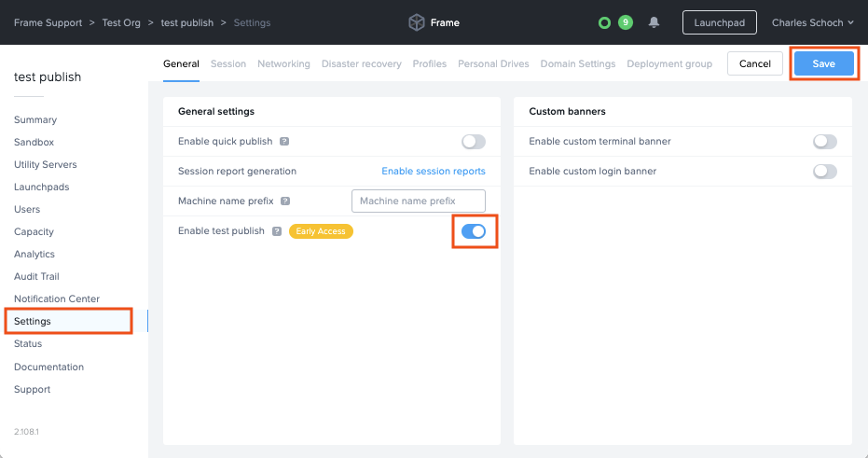Image resolution: width=868 pixels, height=458 pixels.
Task: Open Users in the sidebar
Action: click(27, 209)
